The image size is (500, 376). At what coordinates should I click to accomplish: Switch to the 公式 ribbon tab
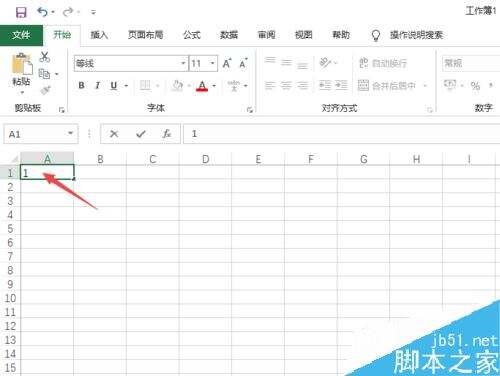[x=192, y=35]
